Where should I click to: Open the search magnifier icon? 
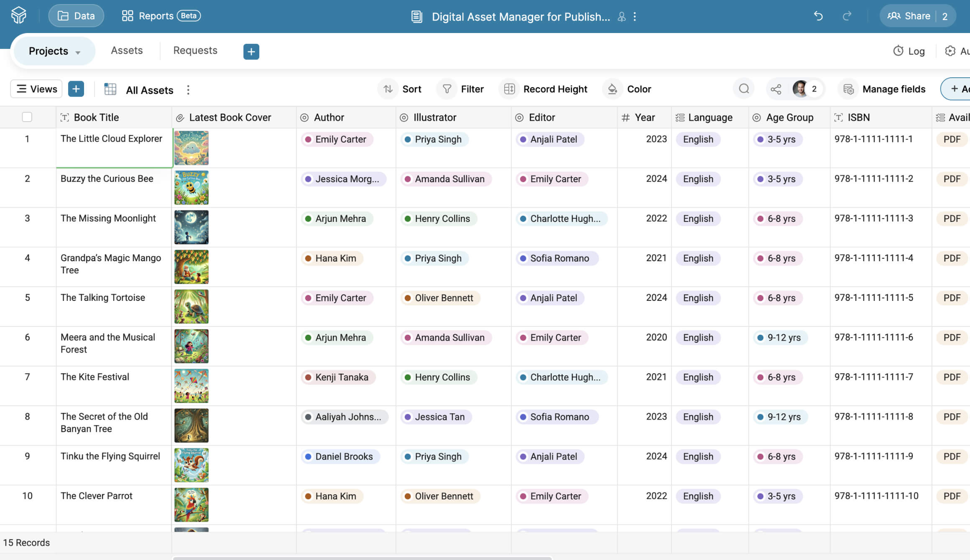(x=744, y=89)
